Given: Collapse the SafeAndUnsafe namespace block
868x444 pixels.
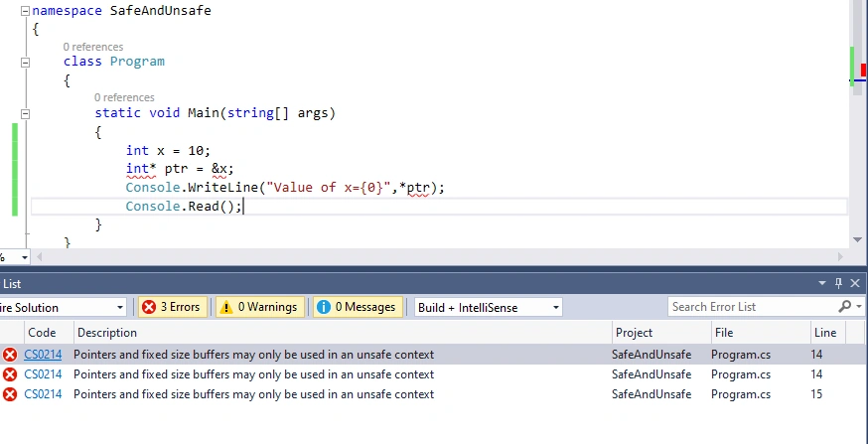Looking at the screenshot, I should [25, 11].
